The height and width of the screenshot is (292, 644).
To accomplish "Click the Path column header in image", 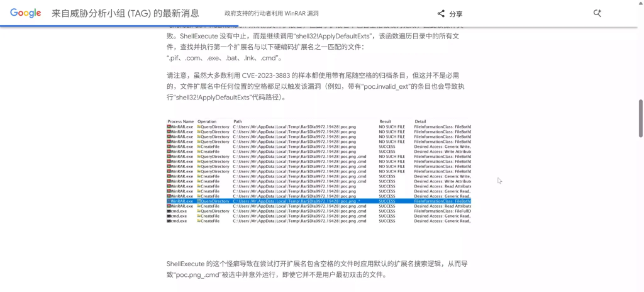I will click(237, 121).
